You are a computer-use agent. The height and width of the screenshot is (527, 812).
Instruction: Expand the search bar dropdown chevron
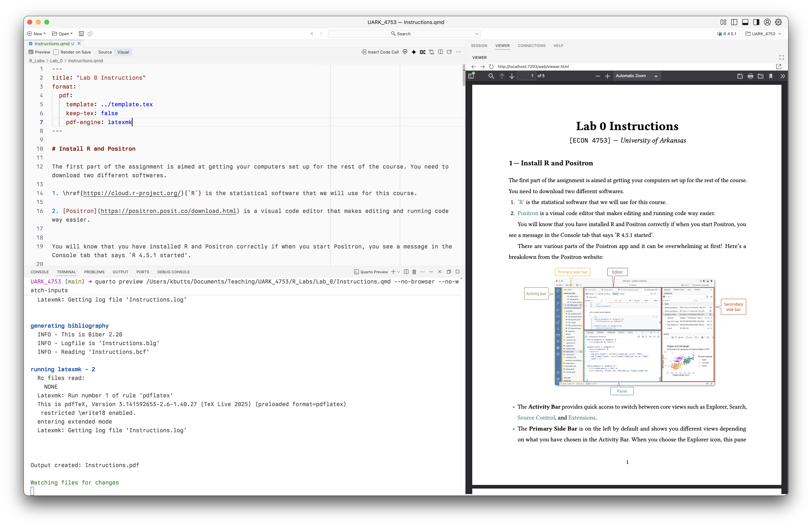(x=477, y=34)
